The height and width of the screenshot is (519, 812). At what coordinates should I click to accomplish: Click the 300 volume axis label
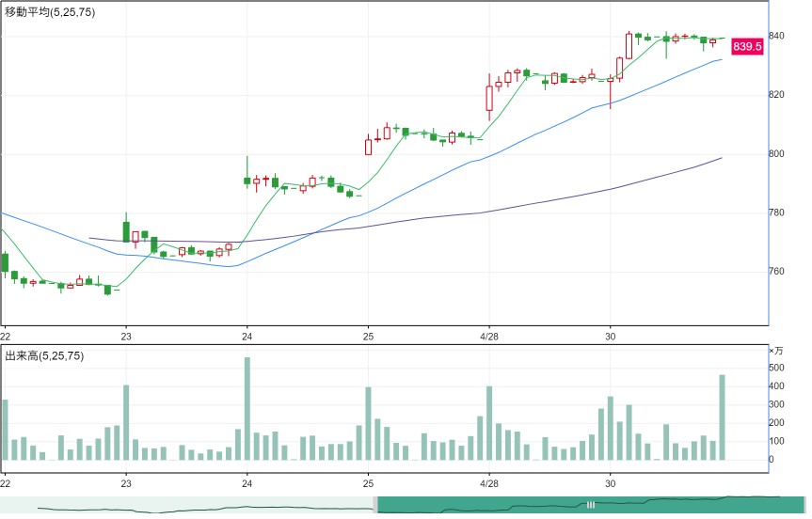(777, 404)
